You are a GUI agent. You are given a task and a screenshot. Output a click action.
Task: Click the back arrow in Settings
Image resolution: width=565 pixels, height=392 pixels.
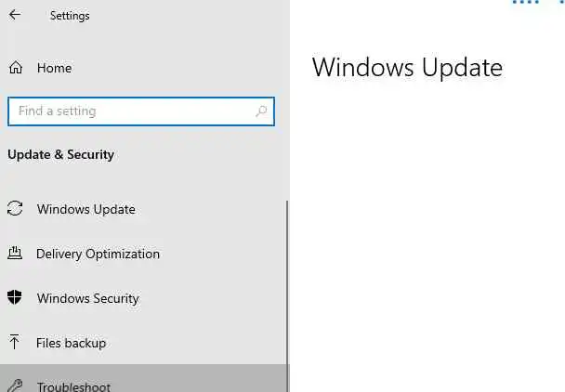click(x=15, y=15)
